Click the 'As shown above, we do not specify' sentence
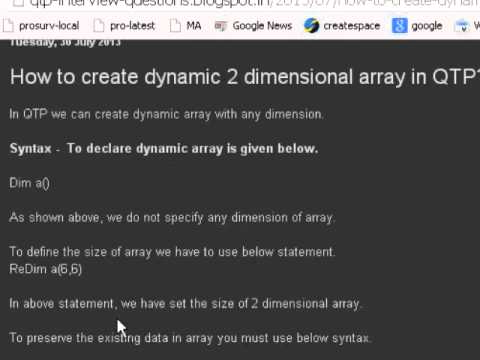Image resolution: width=480 pixels, height=360 pixels. click(x=172, y=218)
